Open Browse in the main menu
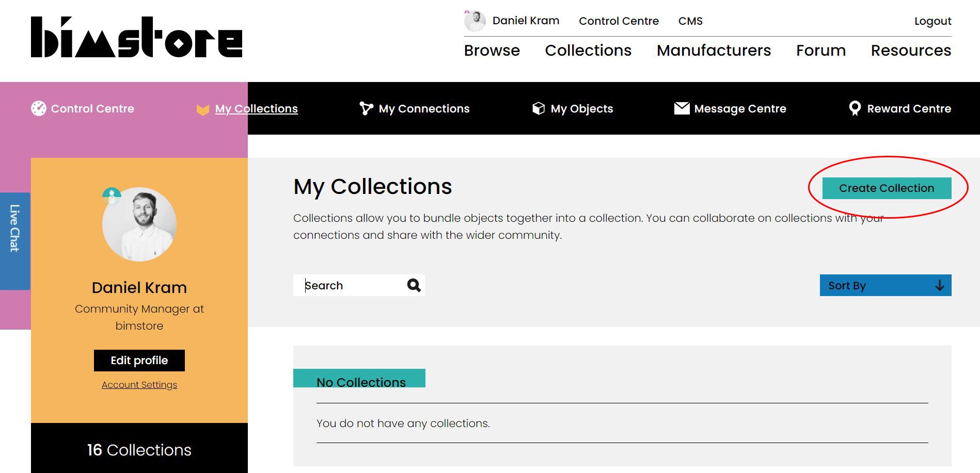 point(492,51)
